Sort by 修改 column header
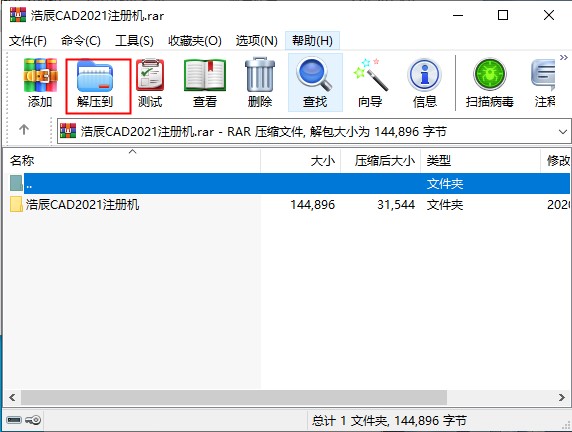 556,160
